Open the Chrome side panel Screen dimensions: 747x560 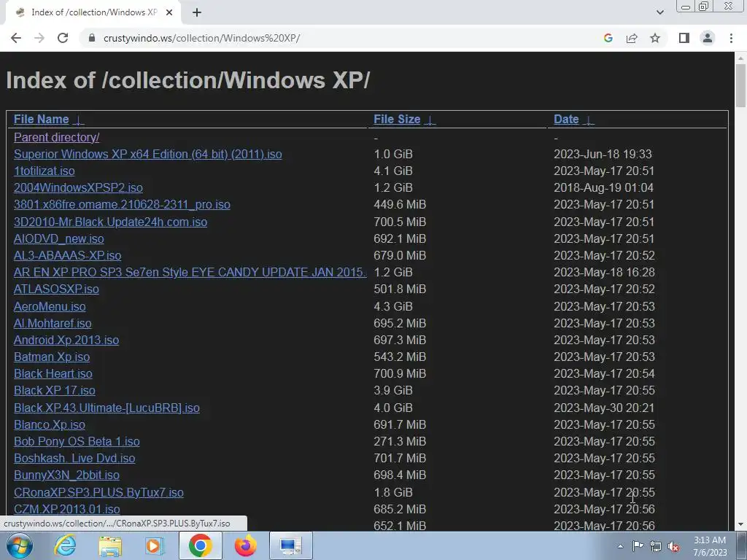point(684,38)
